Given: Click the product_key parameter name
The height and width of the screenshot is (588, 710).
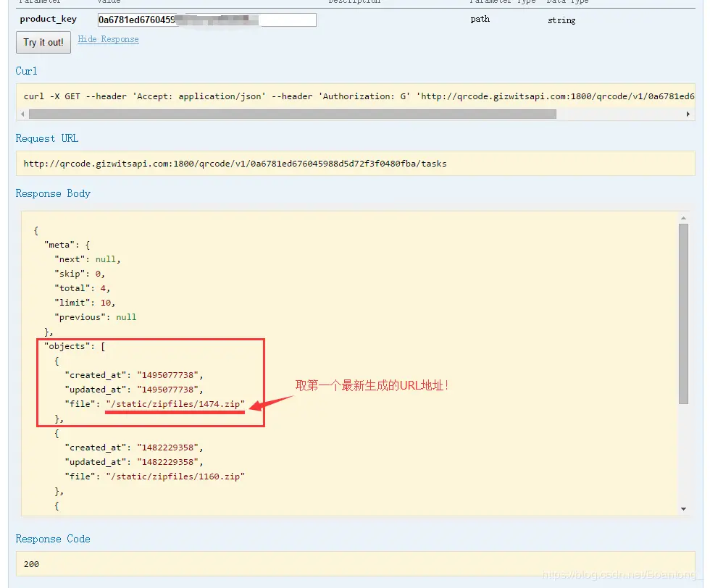Looking at the screenshot, I should coord(49,20).
